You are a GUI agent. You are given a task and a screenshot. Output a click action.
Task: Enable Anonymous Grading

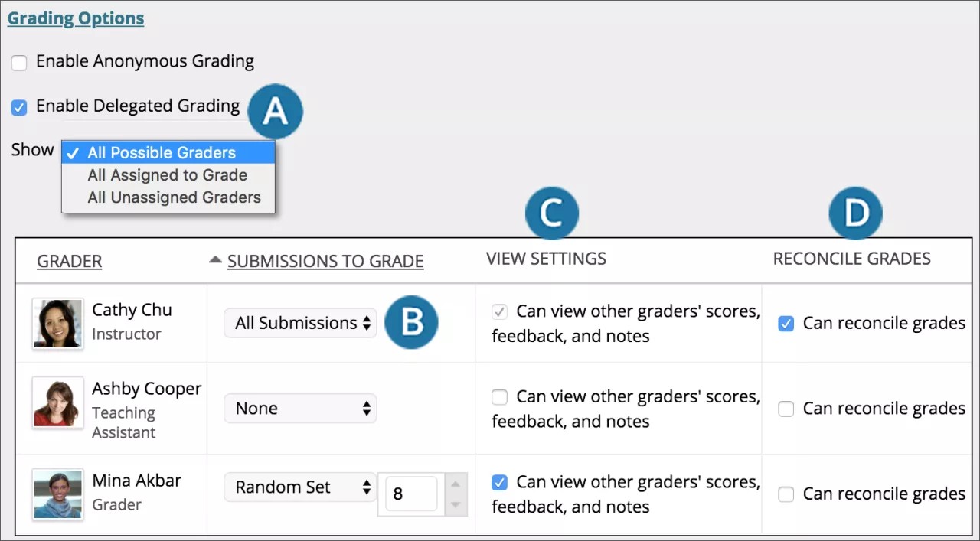coord(18,63)
